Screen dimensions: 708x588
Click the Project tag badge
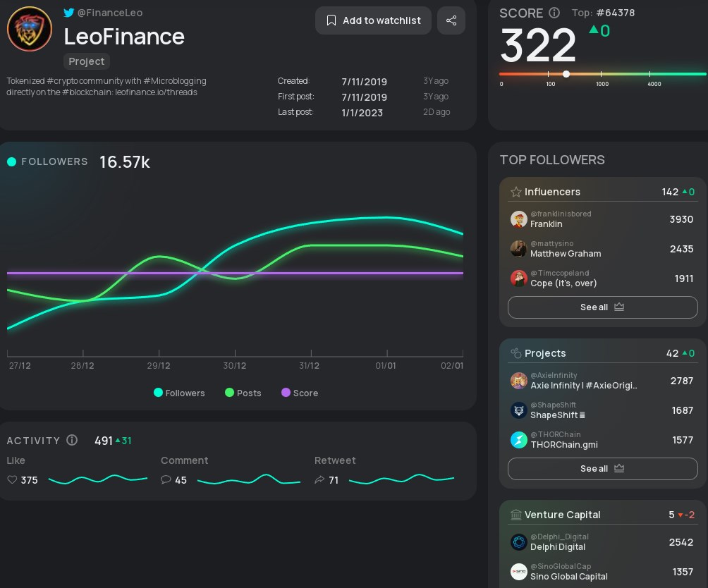[86, 61]
